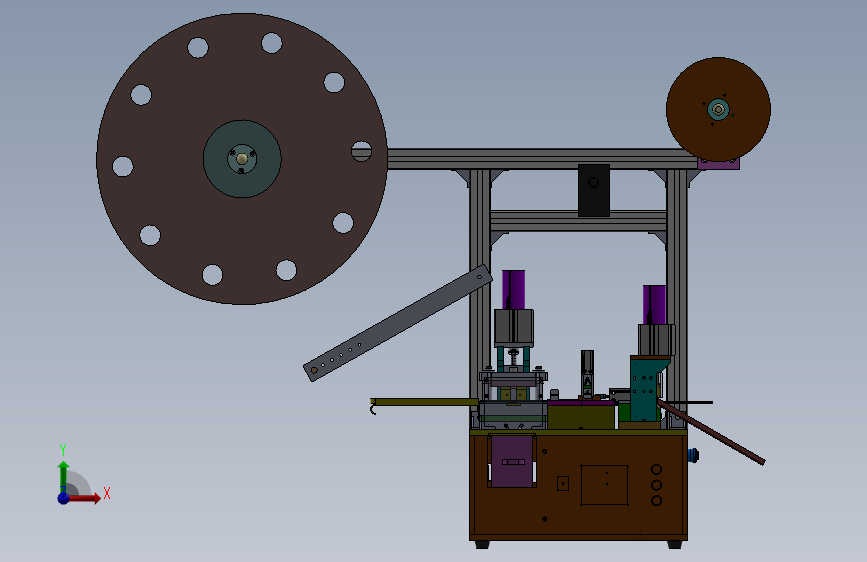Screen dimensions: 867x562
Task: Click the X axis arrow of the triad
Action: (84, 498)
